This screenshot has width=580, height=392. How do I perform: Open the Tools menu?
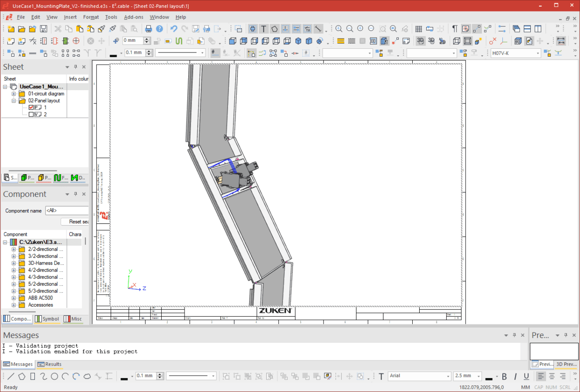111,17
